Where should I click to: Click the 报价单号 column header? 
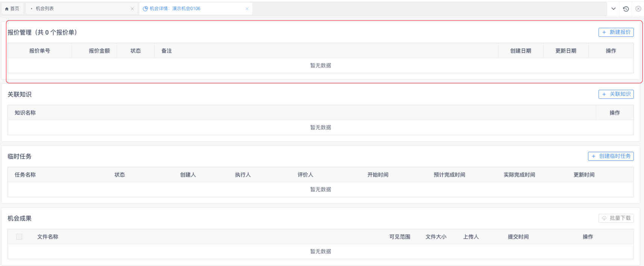pyautogui.click(x=39, y=51)
